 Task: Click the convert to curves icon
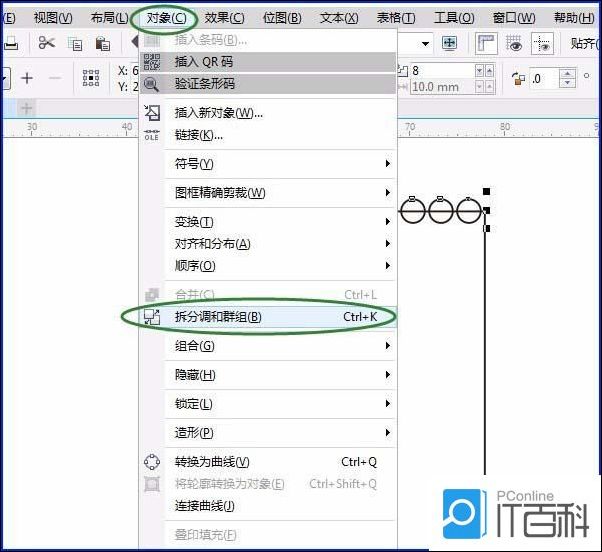152,462
